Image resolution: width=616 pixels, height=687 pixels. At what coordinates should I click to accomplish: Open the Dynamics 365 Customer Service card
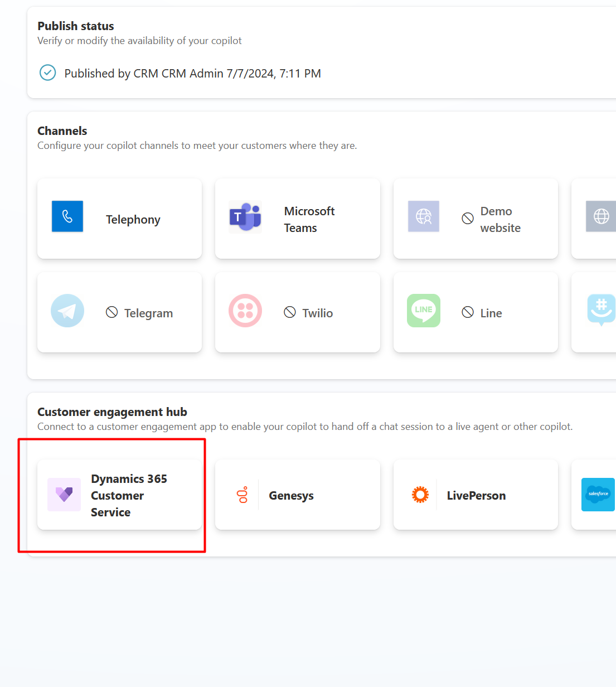pos(119,495)
